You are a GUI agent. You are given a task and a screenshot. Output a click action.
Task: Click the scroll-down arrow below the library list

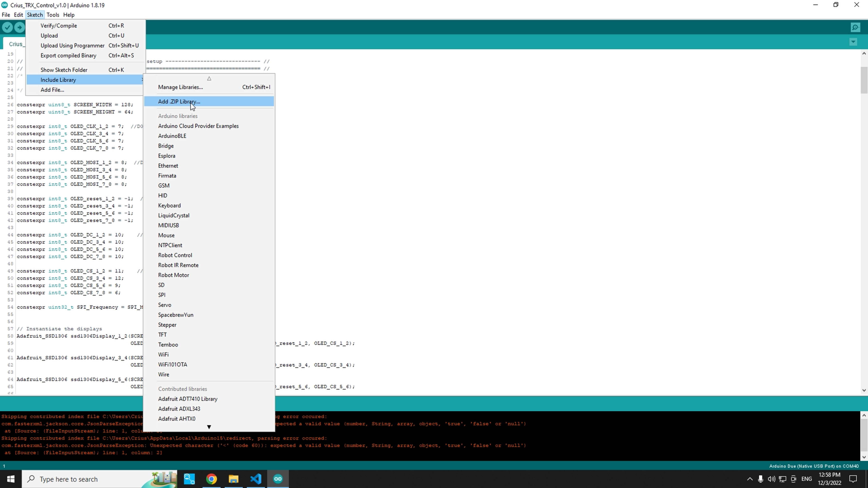pos(209,427)
